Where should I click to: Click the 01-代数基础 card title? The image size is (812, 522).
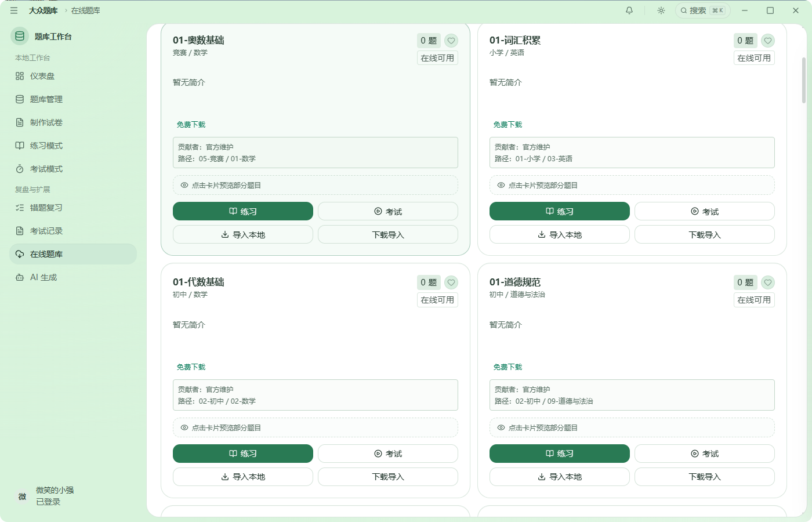point(198,282)
